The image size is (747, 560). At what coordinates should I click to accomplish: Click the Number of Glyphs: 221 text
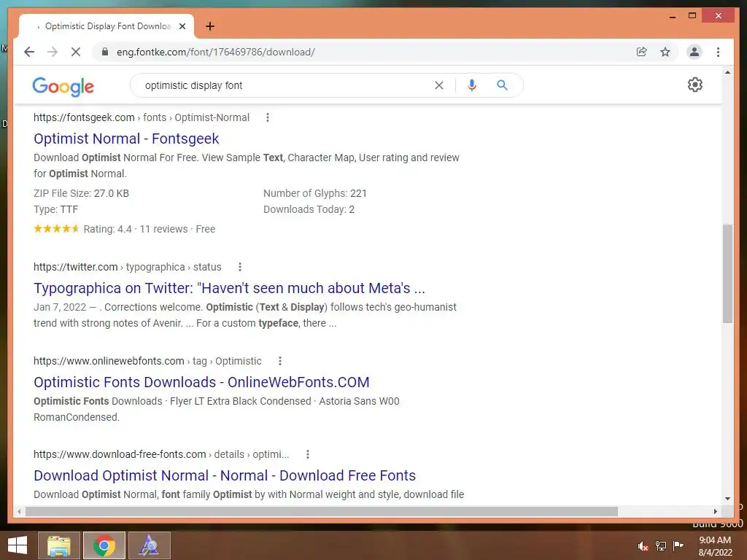(x=315, y=193)
